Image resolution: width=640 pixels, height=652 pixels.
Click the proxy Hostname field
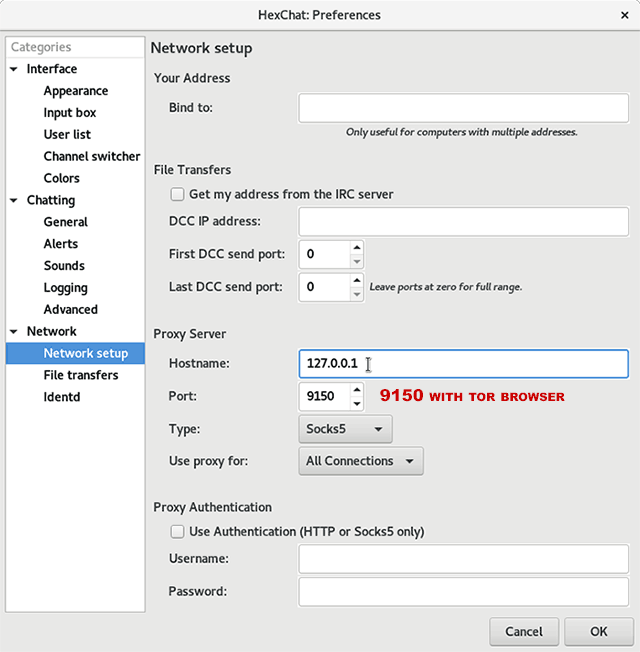463,364
